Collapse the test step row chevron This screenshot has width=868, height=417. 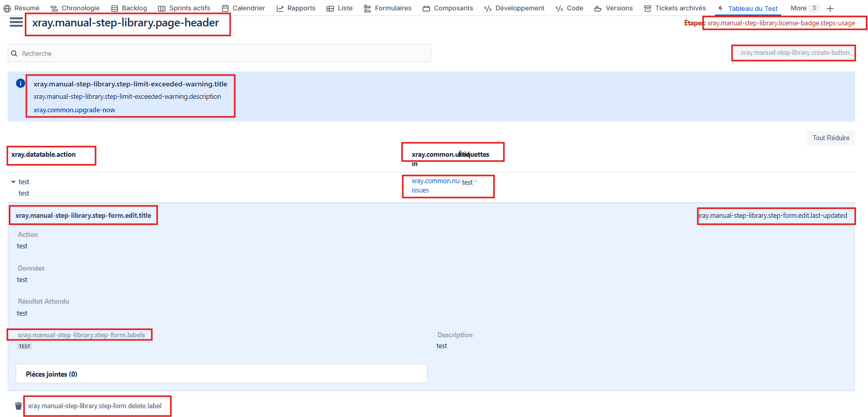(13, 182)
